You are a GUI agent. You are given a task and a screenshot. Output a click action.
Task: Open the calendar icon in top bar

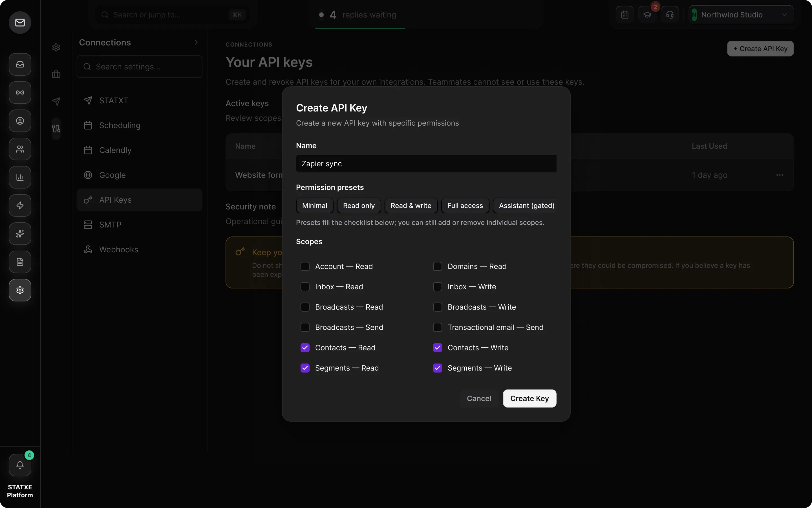[x=625, y=15]
